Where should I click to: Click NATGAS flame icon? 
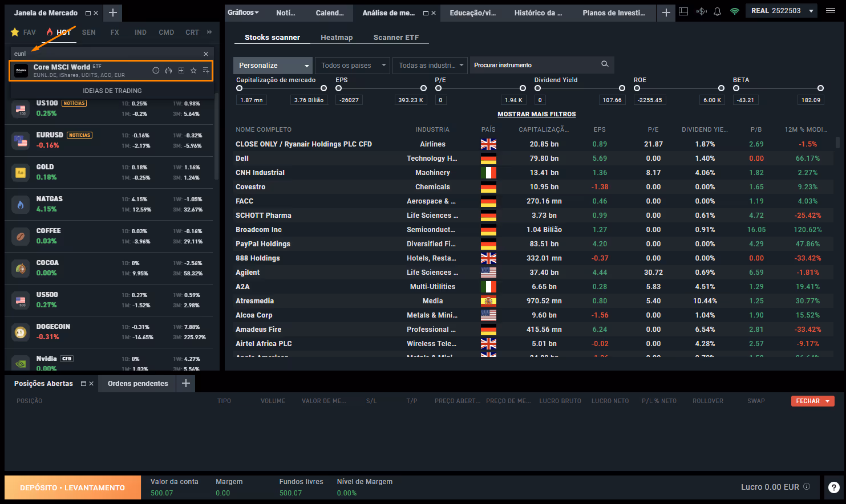click(x=21, y=205)
